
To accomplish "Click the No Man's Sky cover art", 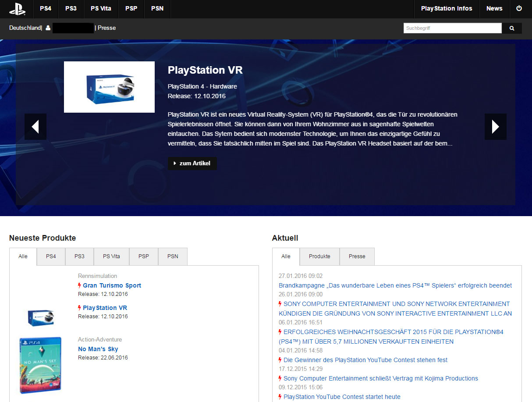I will [x=40, y=365].
